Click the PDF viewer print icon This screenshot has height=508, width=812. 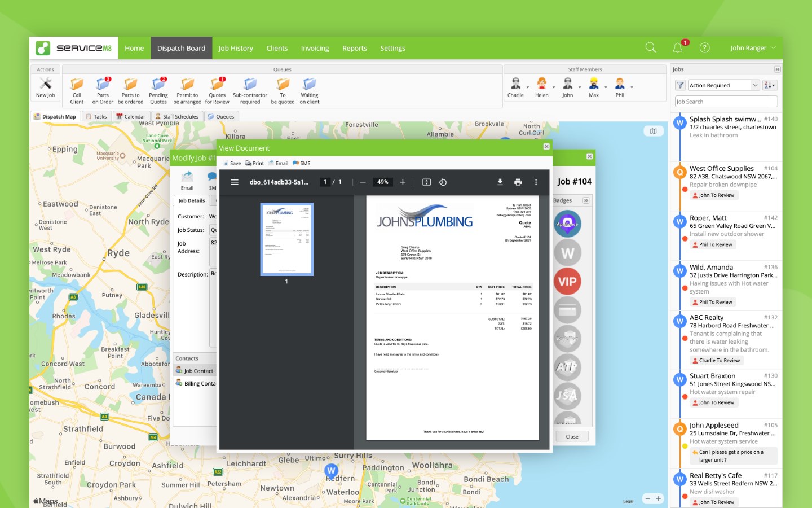(518, 182)
